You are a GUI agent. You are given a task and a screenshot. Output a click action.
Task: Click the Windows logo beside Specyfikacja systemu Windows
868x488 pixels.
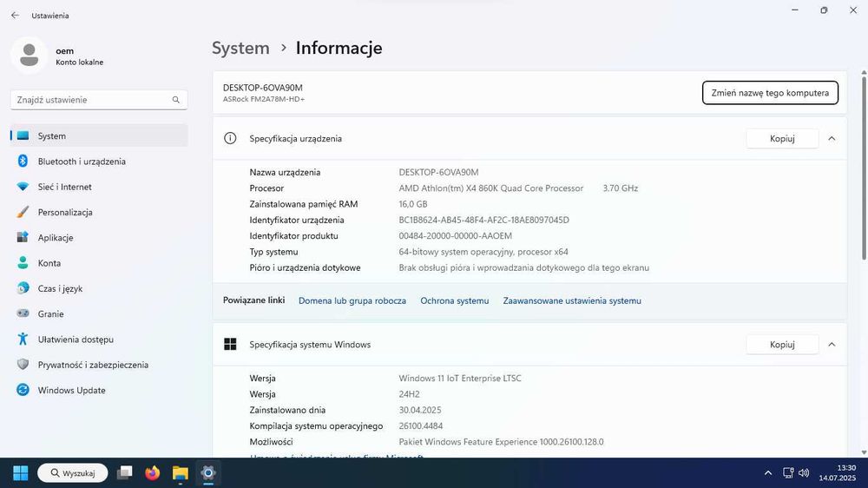(x=230, y=345)
